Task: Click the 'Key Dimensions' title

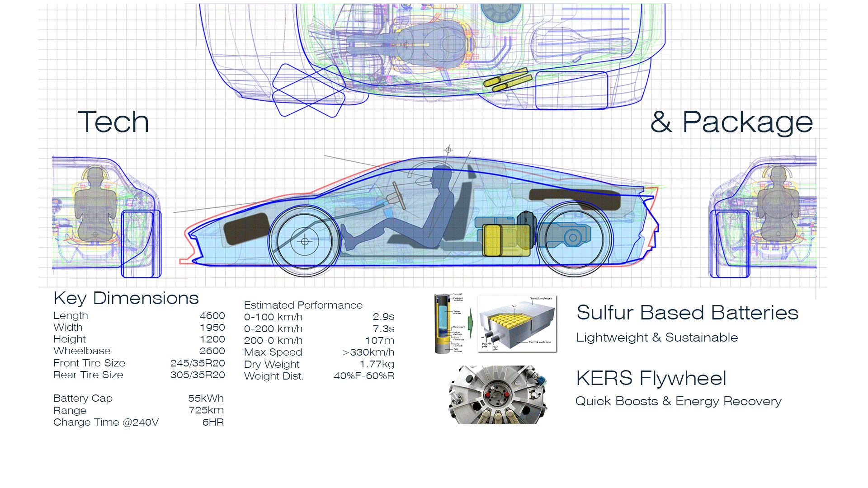Action: (126, 298)
